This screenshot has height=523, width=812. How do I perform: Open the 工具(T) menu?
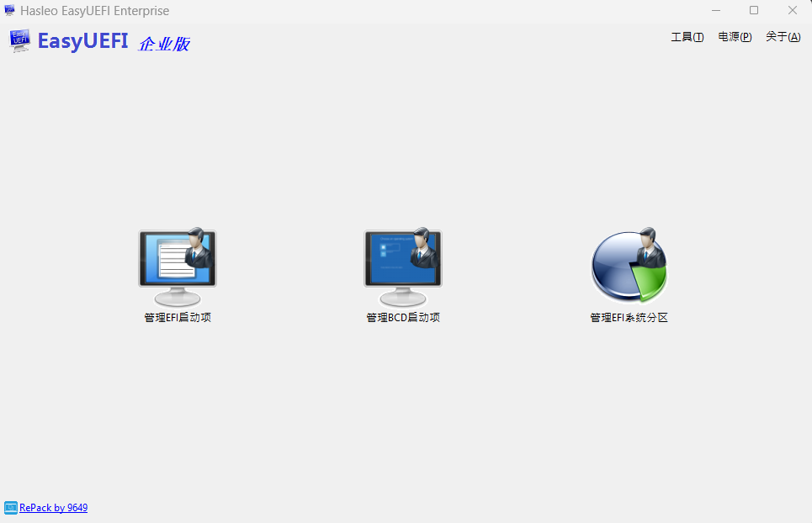[687, 37]
